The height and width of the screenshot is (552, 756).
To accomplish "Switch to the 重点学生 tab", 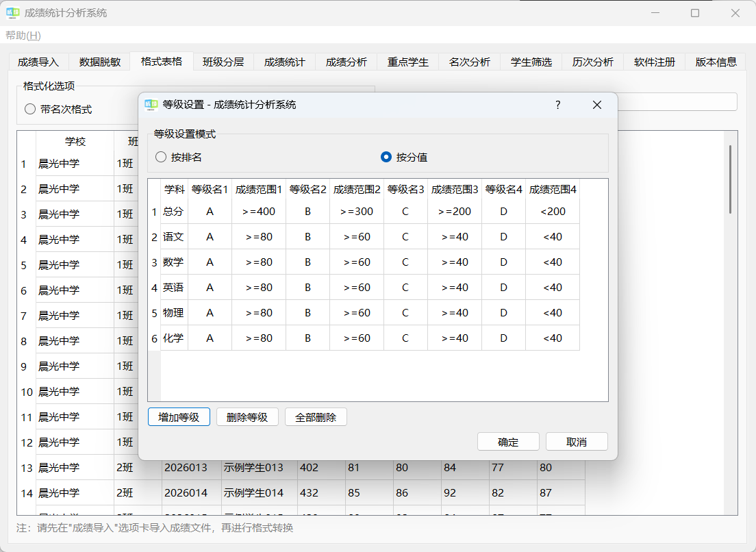I will [408, 62].
